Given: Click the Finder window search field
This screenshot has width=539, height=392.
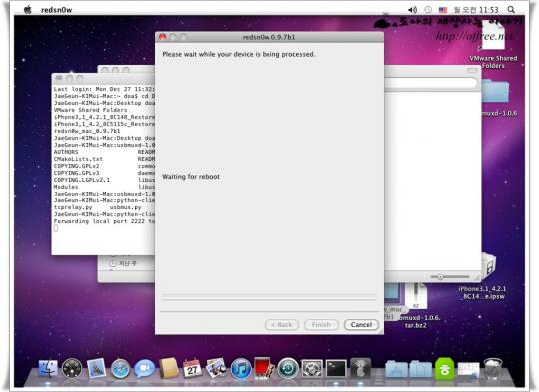Looking at the screenshot, I should (431, 83).
